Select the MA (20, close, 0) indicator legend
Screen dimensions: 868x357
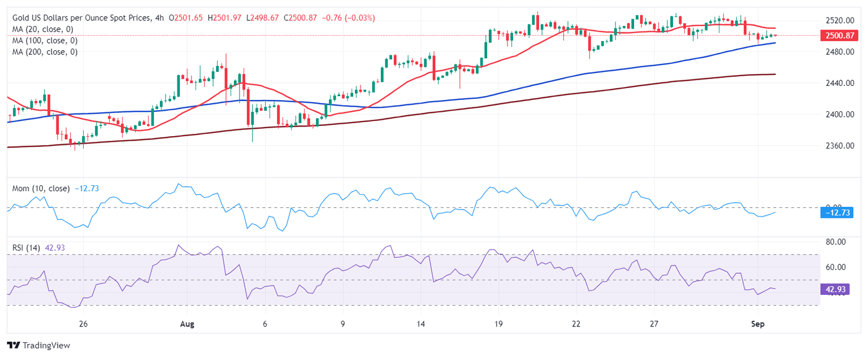[42, 29]
